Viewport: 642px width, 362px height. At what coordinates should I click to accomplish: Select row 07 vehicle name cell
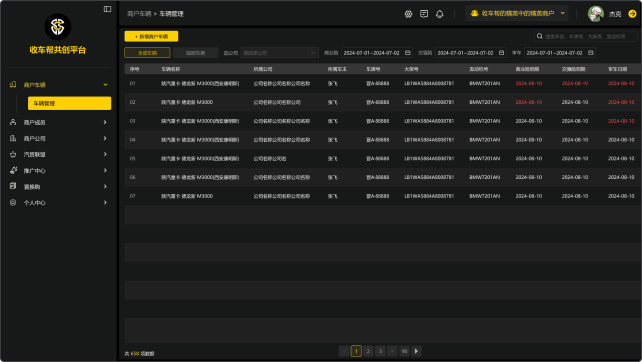point(187,196)
